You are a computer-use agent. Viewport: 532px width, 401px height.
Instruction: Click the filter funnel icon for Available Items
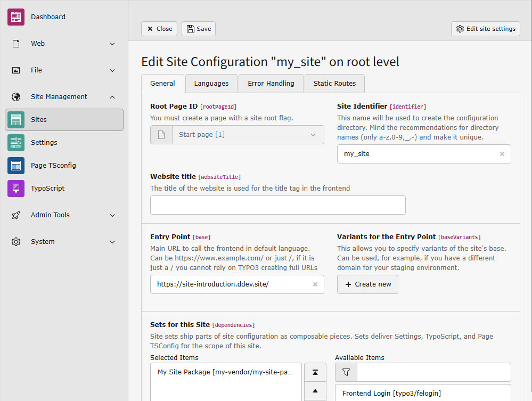pyautogui.click(x=346, y=373)
